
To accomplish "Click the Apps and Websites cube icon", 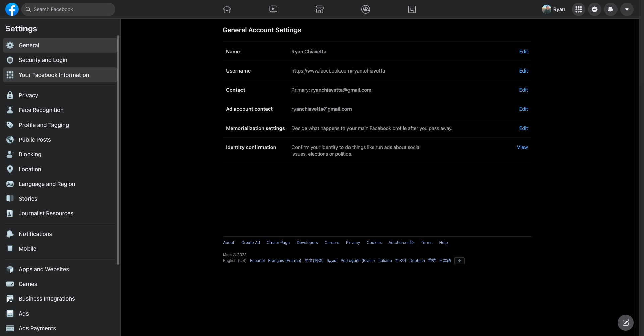I will click(10, 269).
